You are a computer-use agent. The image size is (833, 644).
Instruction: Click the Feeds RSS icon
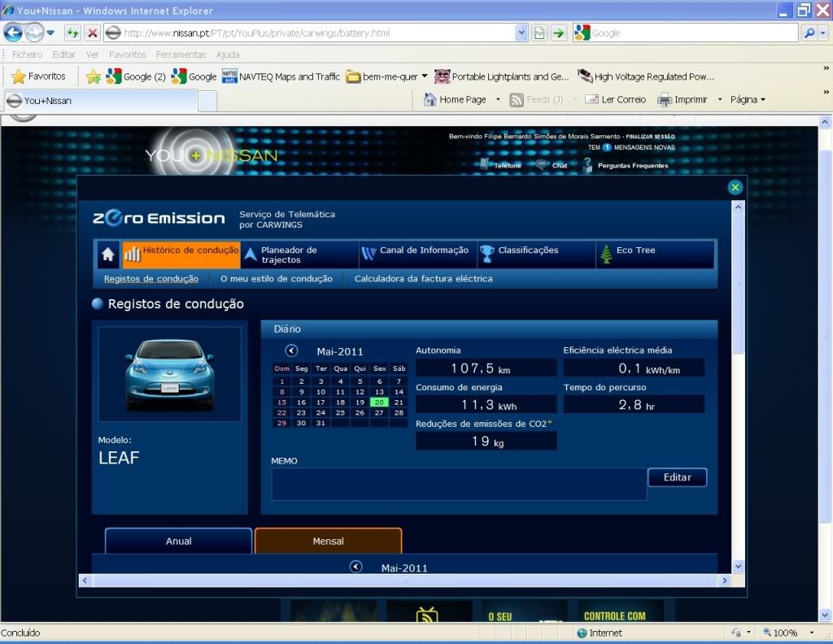[517, 99]
